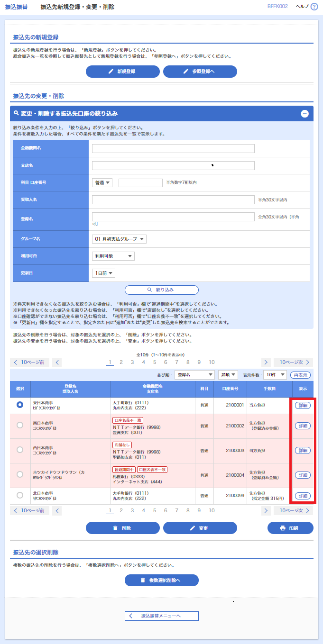
Task: Click 聖路加支店 (011) cell text
Action: click(130, 458)
